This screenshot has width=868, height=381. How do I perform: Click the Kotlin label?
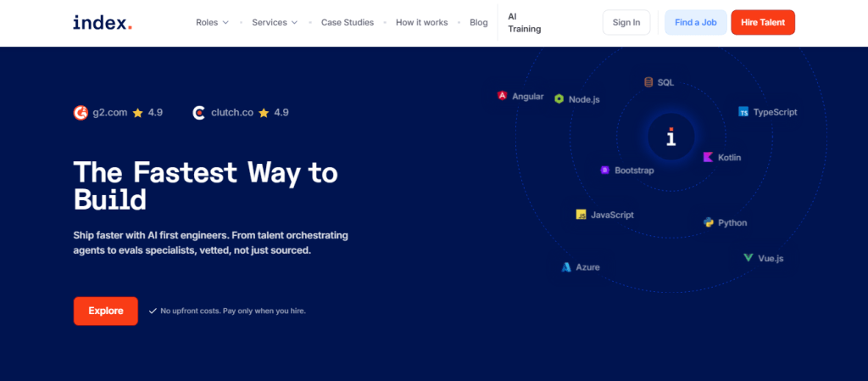[730, 157]
